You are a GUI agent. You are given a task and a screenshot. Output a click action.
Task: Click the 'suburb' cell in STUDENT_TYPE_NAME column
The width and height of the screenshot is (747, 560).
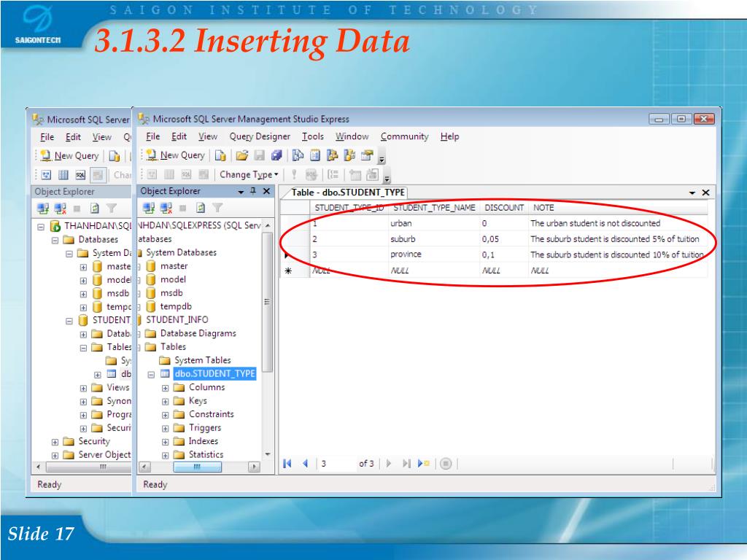pyautogui.click(x=434, y=238)
